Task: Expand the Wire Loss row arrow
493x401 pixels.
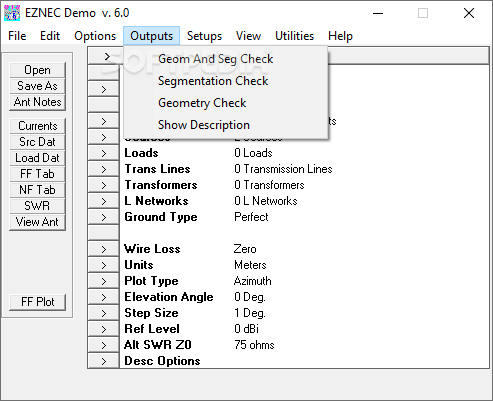Action: coord(103,249)
